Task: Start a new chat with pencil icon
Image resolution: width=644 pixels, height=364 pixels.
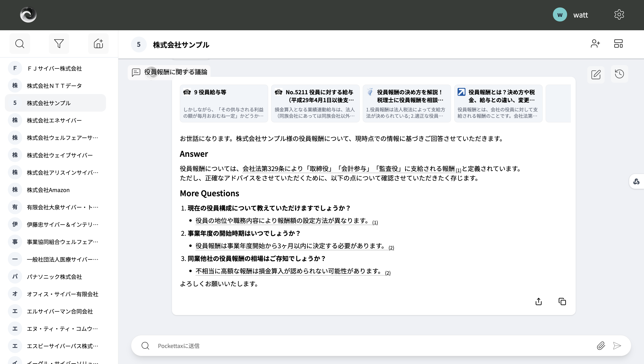Action: point(596,74)
